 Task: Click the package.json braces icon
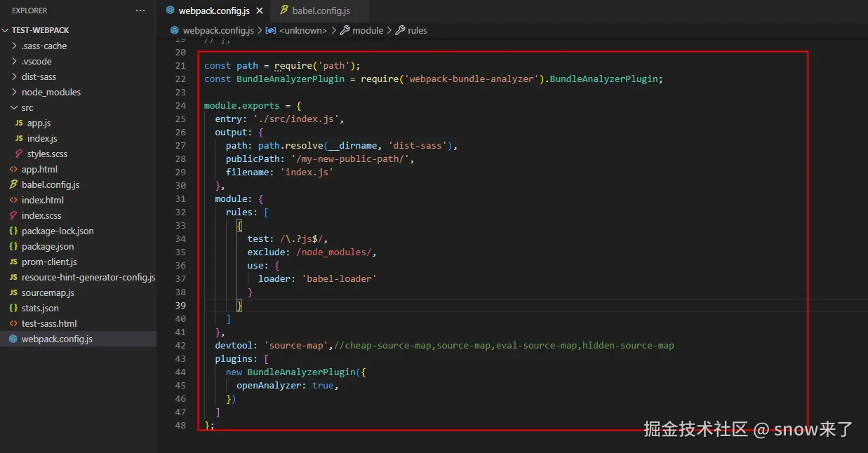coord(14,246)
